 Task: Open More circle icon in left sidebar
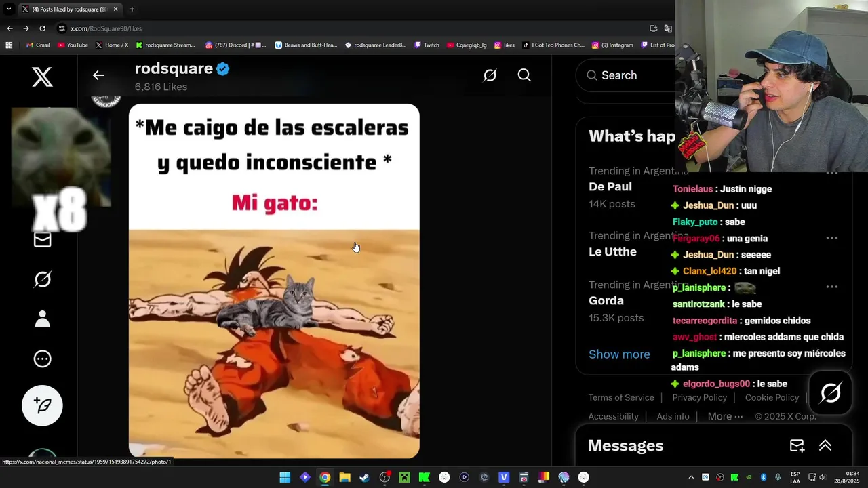click(x=42, y=359)
